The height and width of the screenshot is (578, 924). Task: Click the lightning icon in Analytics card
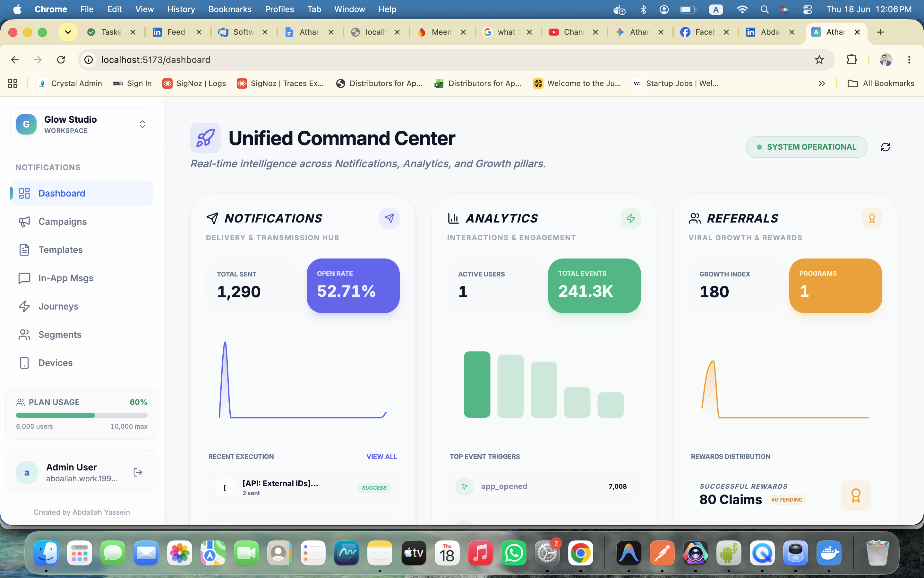(x=630, y=218)
